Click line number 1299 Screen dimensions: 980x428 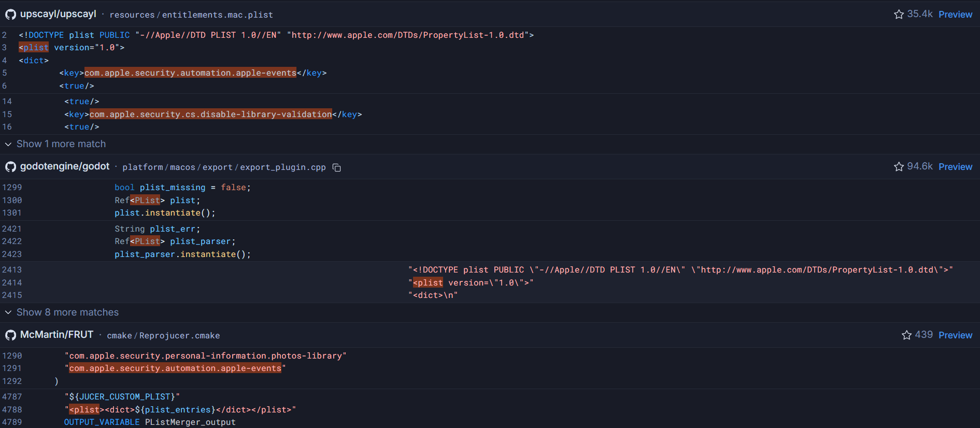pos(12,188)
